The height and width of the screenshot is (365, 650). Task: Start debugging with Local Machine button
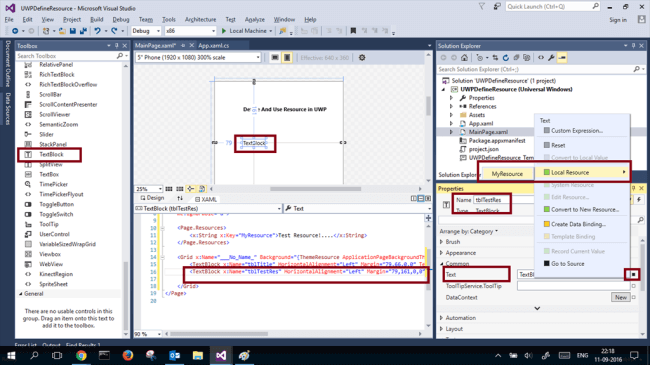[x=244, y=31]
